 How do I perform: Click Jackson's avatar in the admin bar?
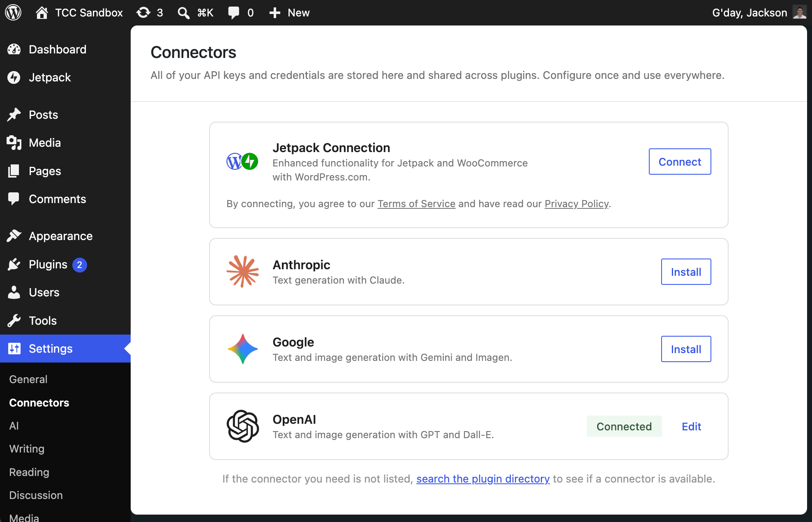(x=799, y=12)
